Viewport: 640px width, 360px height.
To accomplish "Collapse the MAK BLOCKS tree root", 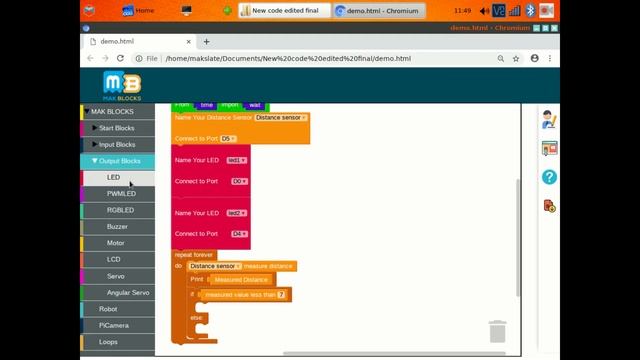I will coord(87,111).
